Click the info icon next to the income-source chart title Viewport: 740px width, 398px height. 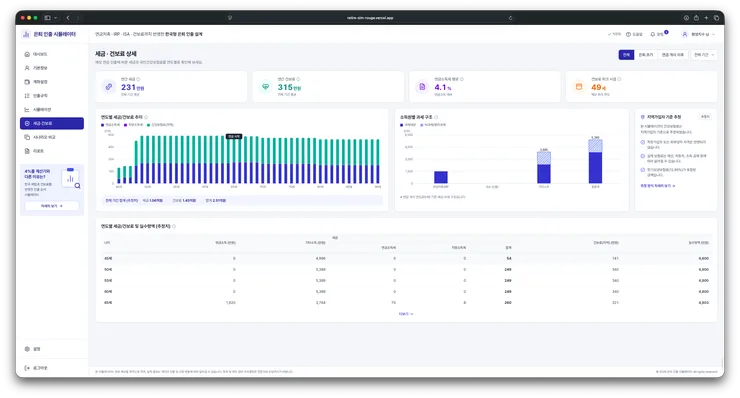coord(436,117)
